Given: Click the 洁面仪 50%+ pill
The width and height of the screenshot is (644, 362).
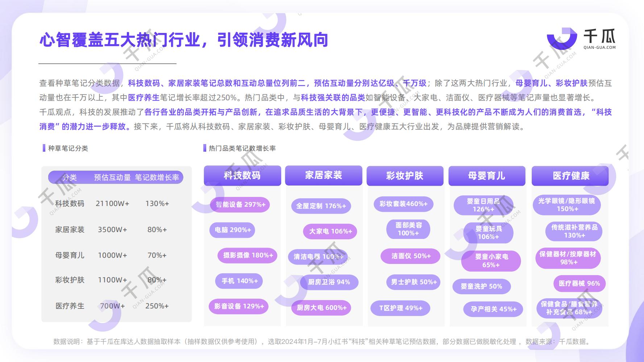Looking at the screenshot, I should (411, 256).
